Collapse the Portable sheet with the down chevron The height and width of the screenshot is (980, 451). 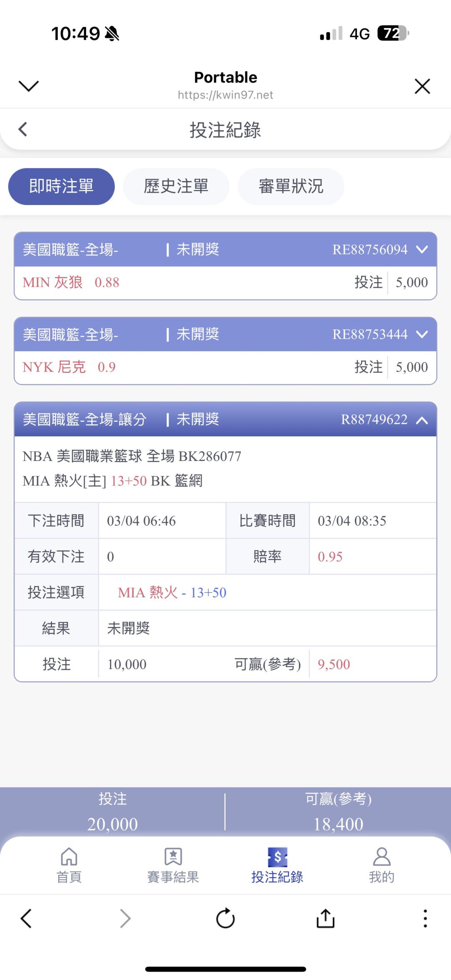click(x=29, y=86)
